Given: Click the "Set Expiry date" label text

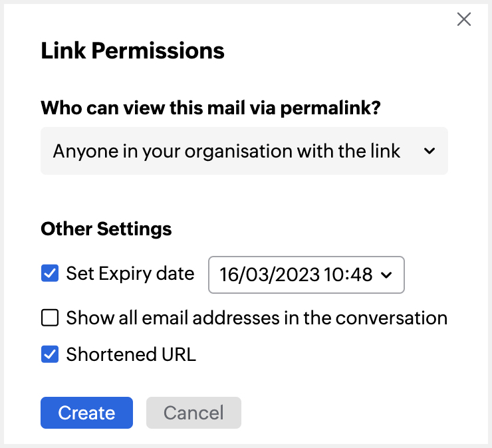Looking at the screenshot, I should (x=130, y=273).
